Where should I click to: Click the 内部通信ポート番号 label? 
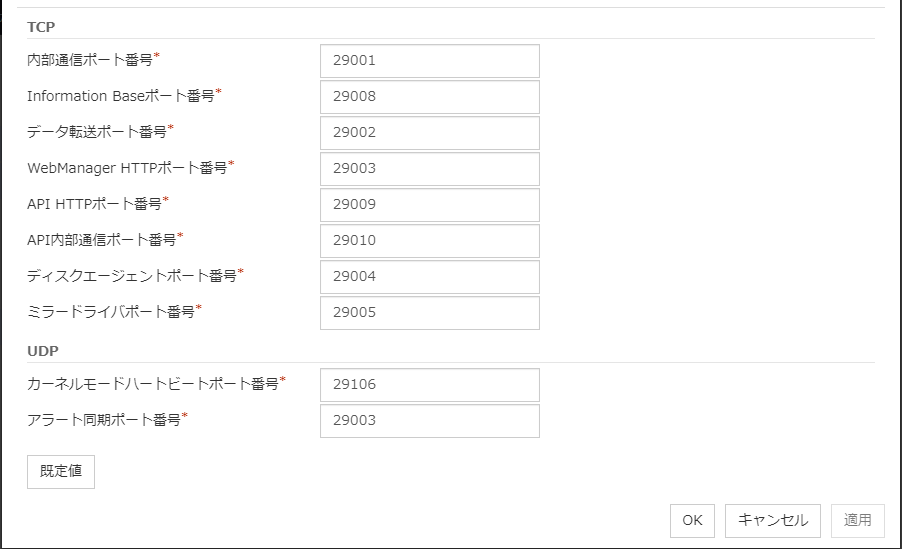pyautogui.click(x=90, y=60)
